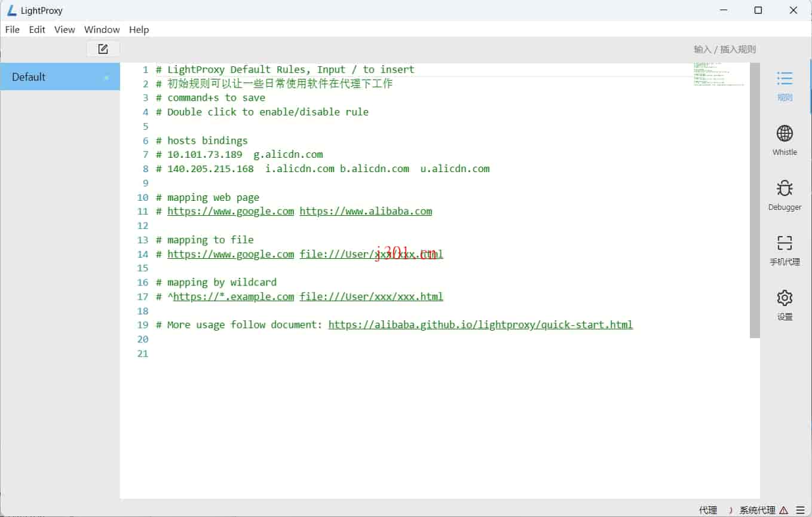Open the 规则 rules panel icon

coord(785,78)
